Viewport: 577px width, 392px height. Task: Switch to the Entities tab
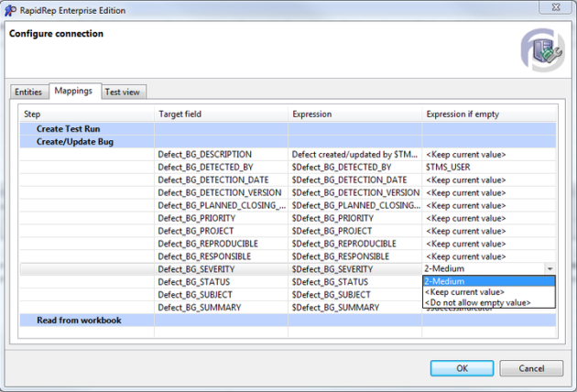click(x=28, y=92)
